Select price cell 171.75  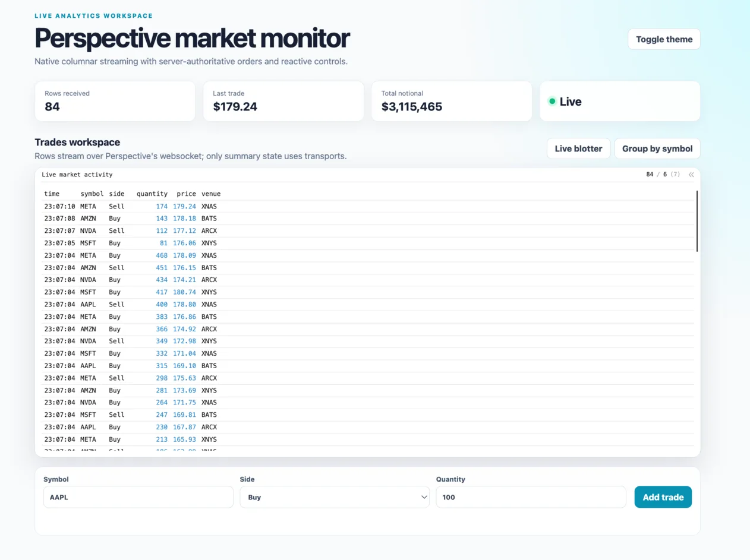click(x=184, y=403)
